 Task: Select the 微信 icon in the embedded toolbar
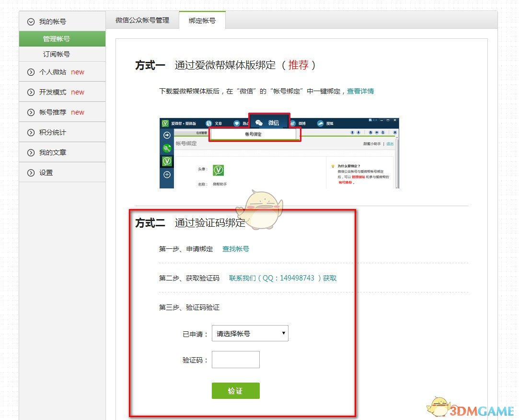[260, 122]
